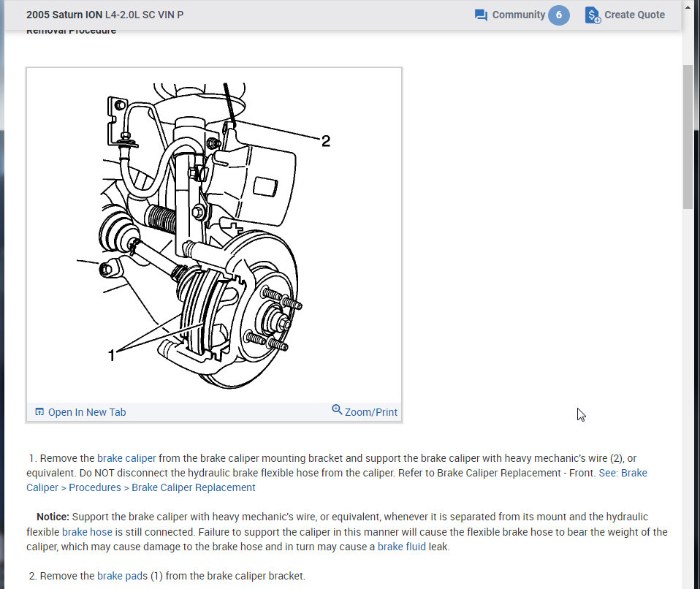Screen dimensions: 700x589
Task: Click the Zoom/Print magnifier icon
Action: point(337,409)
